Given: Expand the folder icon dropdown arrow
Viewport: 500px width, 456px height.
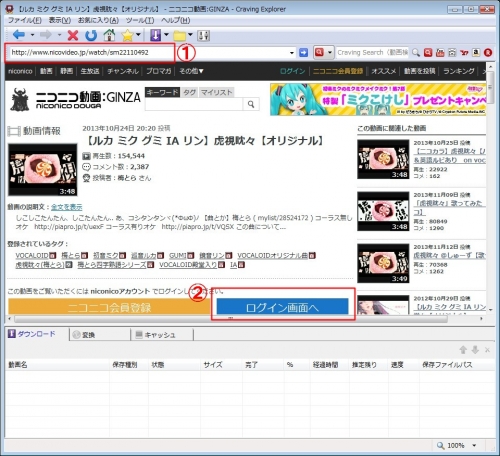Looking at the screenshot, I should point(190,35).
